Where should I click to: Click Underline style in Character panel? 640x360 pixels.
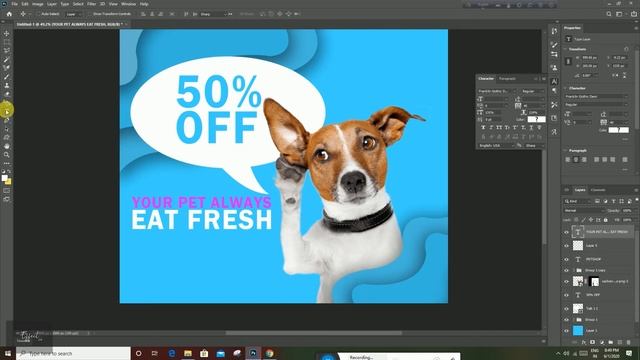(x=531, y=128)
